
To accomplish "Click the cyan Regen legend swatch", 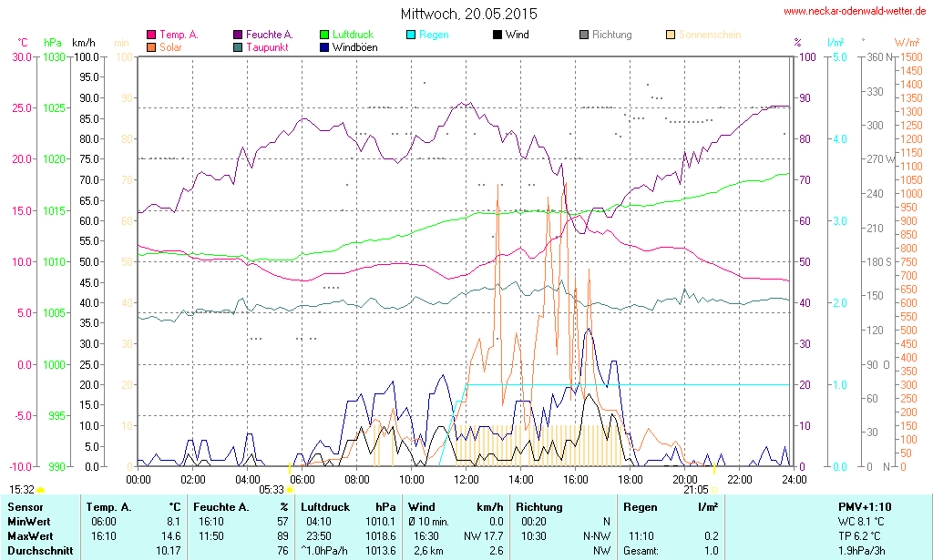I will [411, 36].
